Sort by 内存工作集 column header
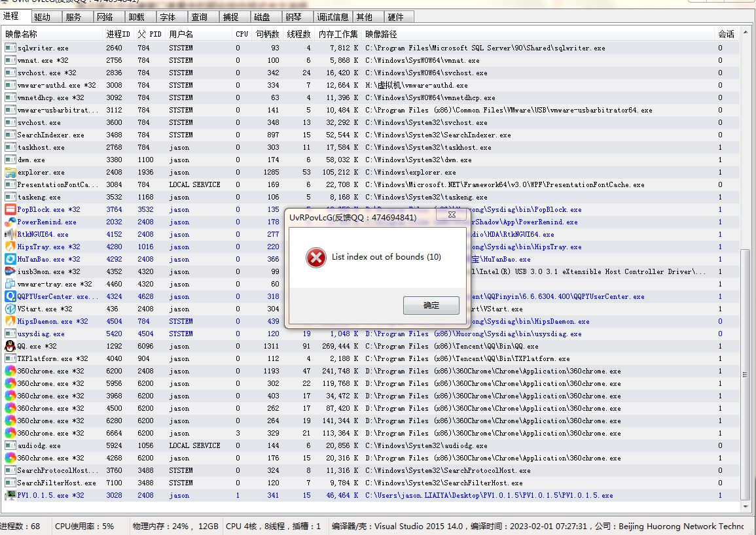The width and height of the screenshot is (756, 535). (338, 34)
